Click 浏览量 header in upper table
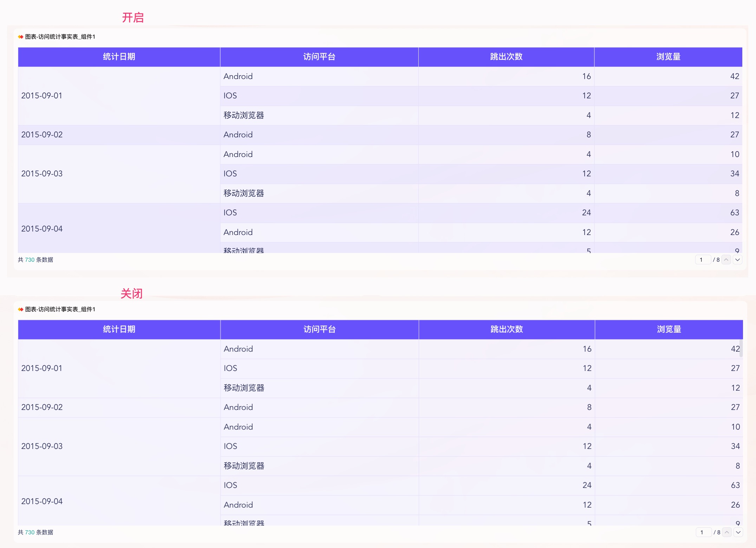The image size is (756, 548). (x=668, y=57)
